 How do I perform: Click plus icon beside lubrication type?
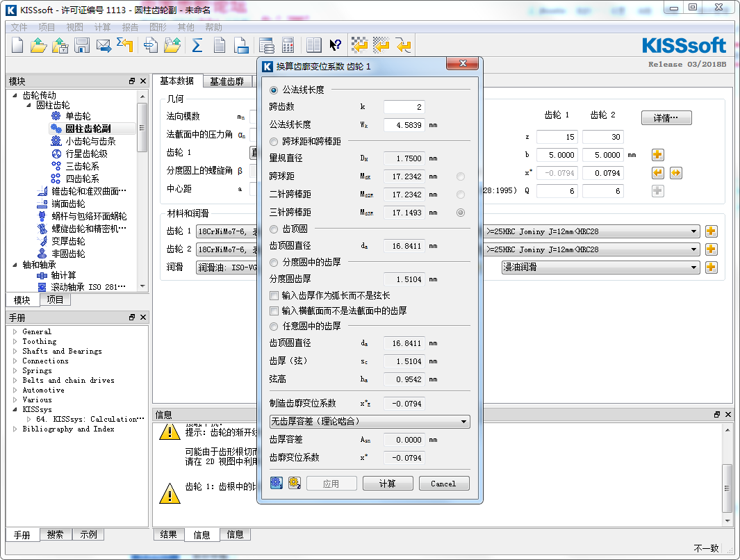712,267
